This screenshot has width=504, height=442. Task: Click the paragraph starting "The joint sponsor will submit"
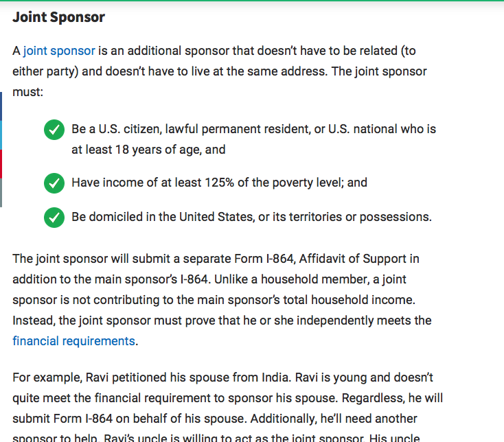pos(222,300)
